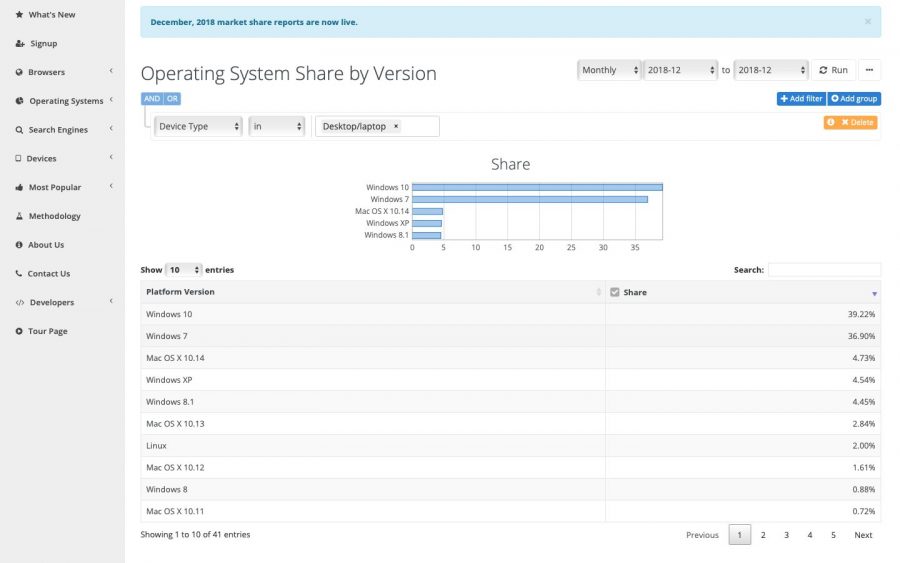The width and height of the screenshot is (900, 563).
Task: Open the 'in' operator dropdown
Action: click(276, 126)
